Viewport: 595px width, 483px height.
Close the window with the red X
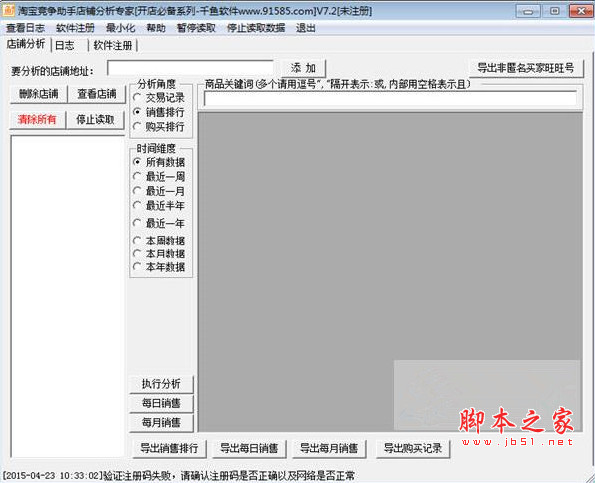581,11
